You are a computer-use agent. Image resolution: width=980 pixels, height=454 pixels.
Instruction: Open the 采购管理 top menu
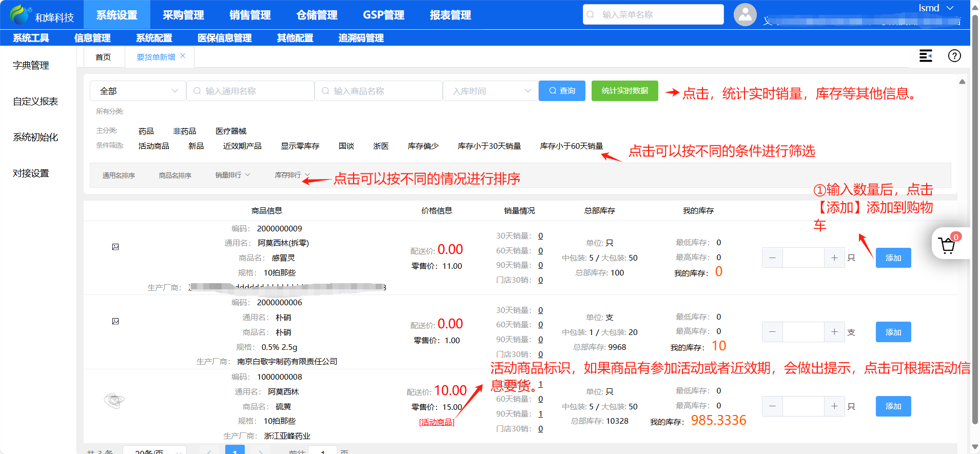183,14
